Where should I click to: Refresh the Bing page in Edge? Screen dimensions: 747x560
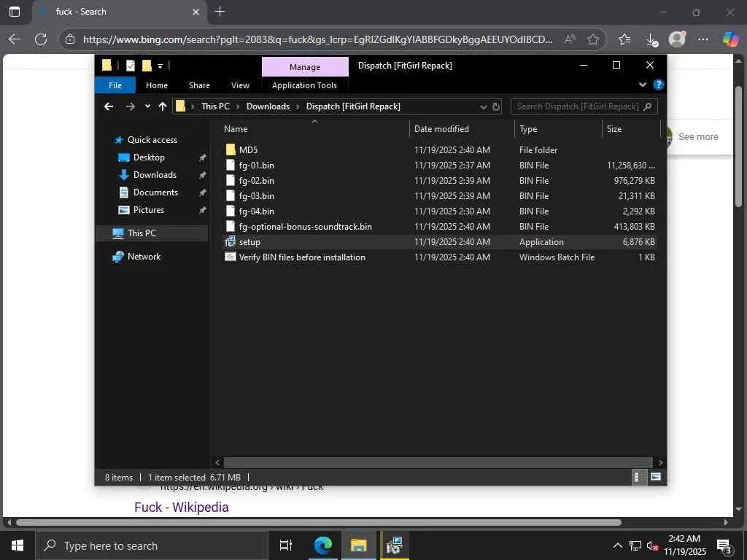[x=41, y=39]
